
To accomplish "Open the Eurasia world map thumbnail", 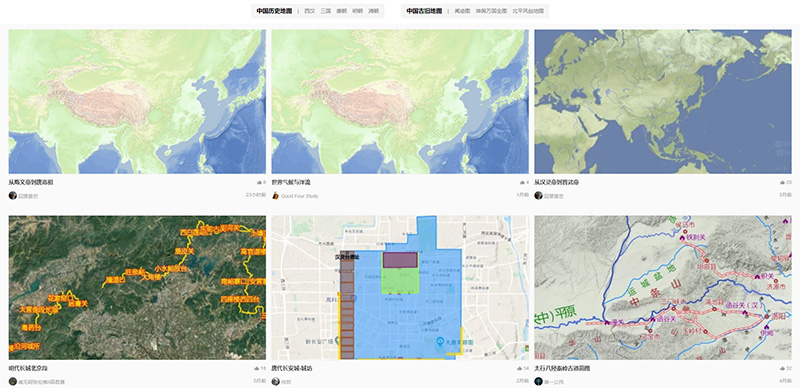I will (x=663, y=102).
